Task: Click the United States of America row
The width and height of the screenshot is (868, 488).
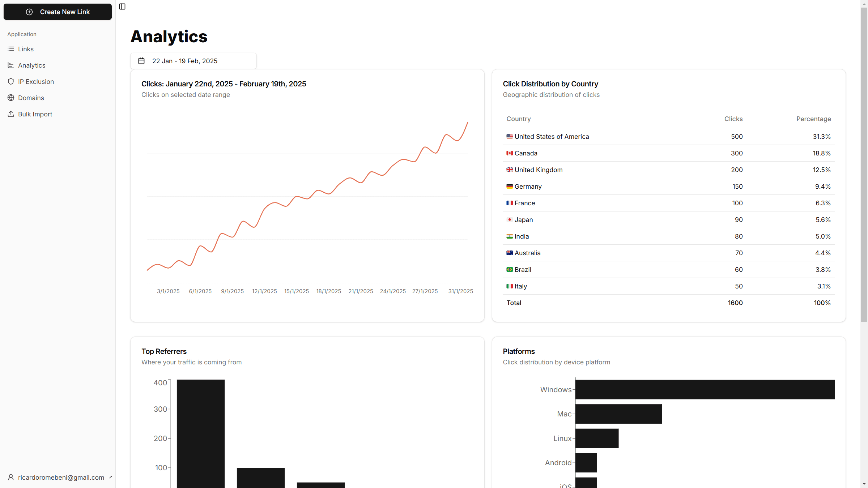Action: point(668,136)
